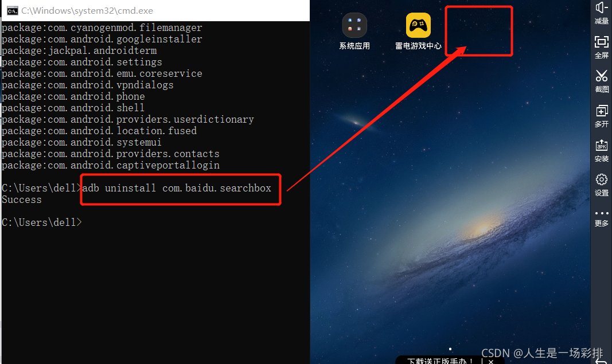
Task: Click the providers.userdictionary package line
Action: pyautogui.click(x=128, y=119)
